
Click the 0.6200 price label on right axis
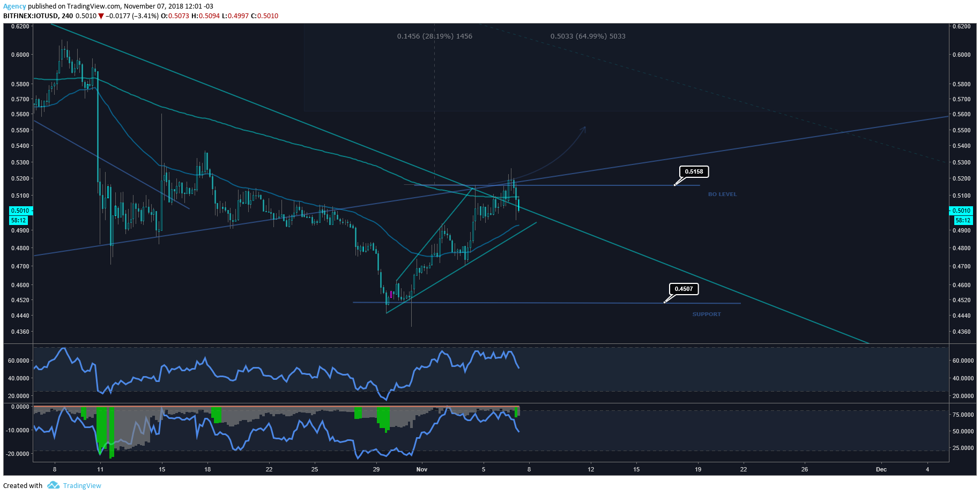click(961, 26)
